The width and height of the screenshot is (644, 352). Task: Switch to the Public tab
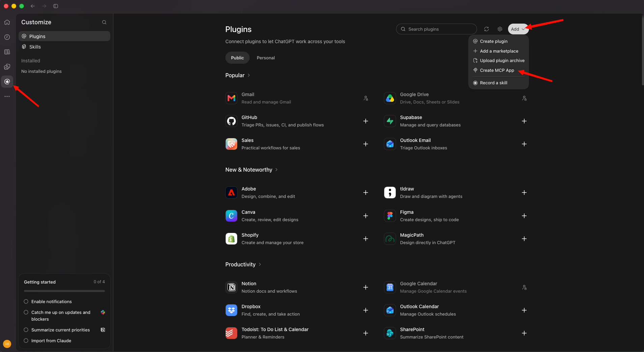[237, 58]
